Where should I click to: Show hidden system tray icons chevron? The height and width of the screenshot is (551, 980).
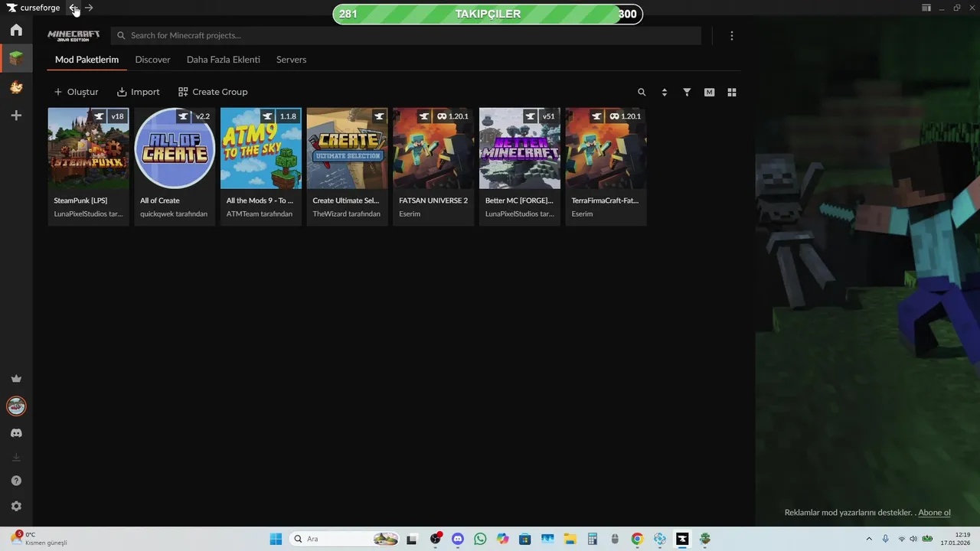click(868, 539)
